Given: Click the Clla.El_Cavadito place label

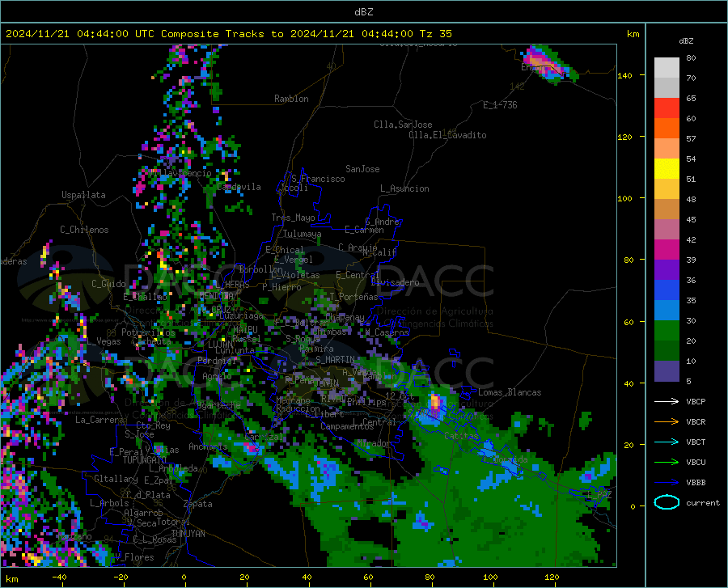Looking at the screenshot, I should (x=447, y=135).
